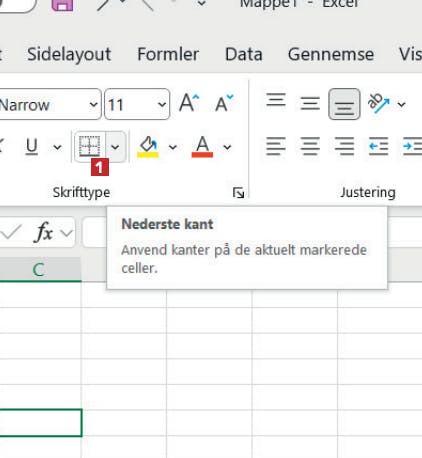The height and width of the screenshot is (458, 422).
Task: Apply red font color A icon
Action: [202, 146]
